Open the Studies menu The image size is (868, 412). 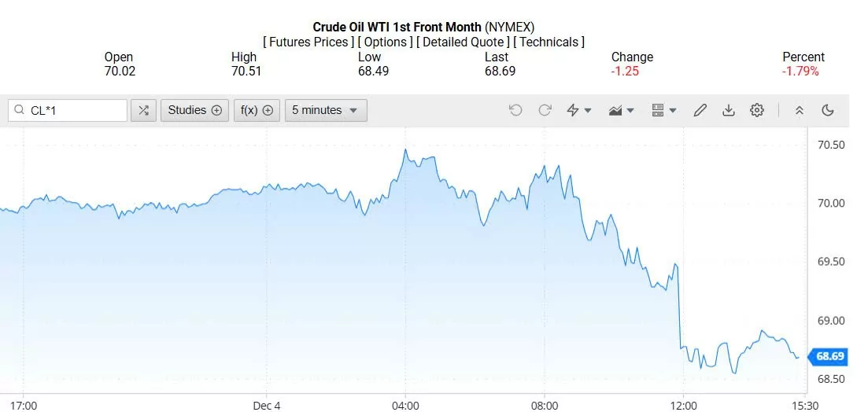pyautogui.click(x=194, y=111)
